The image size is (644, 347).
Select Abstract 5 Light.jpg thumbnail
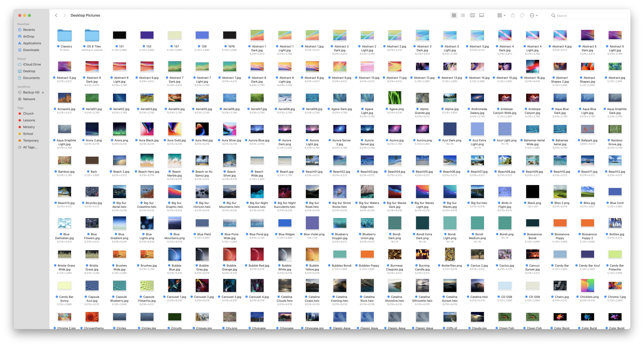tap(615, 35)
